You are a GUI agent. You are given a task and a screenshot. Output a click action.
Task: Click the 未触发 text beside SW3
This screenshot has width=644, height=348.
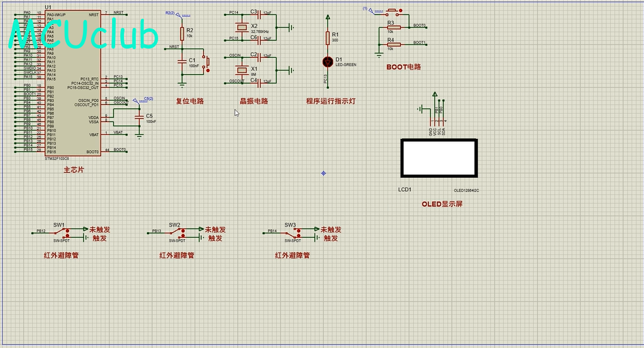(331, 229)
